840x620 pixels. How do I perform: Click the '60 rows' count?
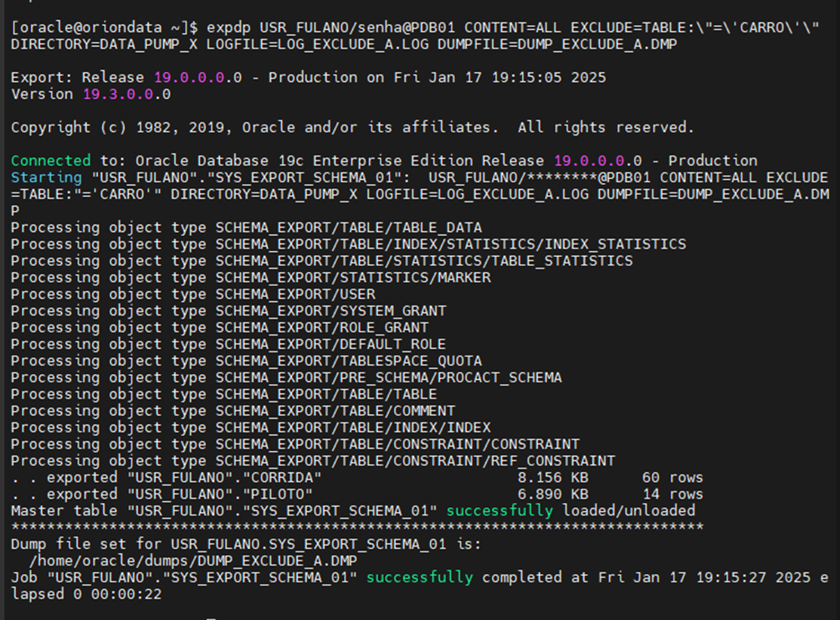tap(672, 478)
